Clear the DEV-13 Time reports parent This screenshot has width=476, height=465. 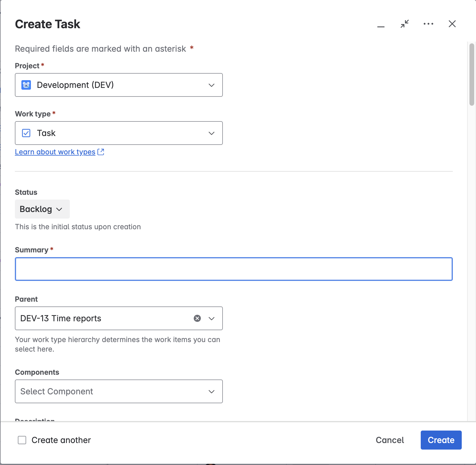point(197,318)
